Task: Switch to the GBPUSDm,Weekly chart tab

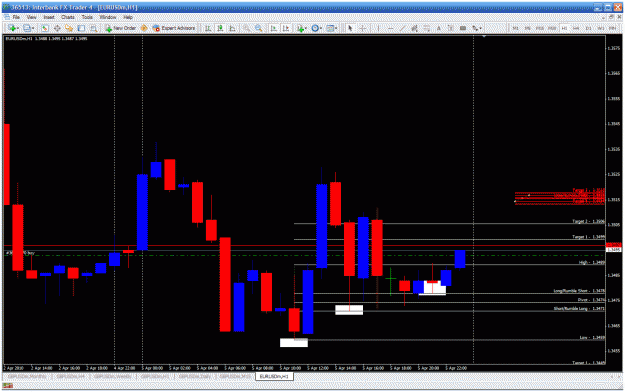Action: [113, 376]
